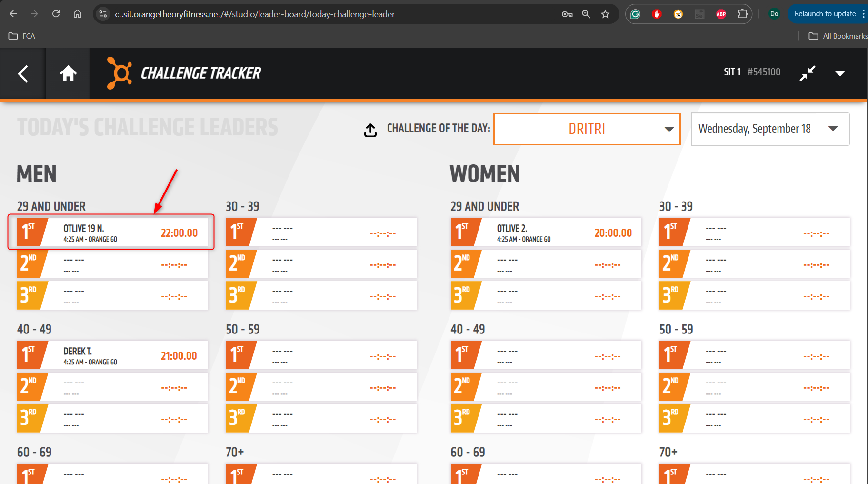
Task: Click the SIT 1 #545100 studio label
Action: click(x=752, y=72)
